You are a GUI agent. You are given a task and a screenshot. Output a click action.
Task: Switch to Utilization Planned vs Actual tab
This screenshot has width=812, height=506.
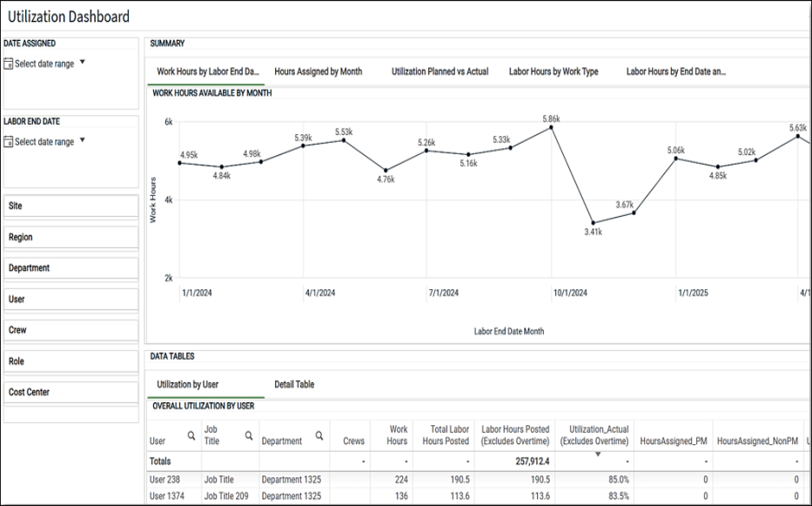point(440,71)
